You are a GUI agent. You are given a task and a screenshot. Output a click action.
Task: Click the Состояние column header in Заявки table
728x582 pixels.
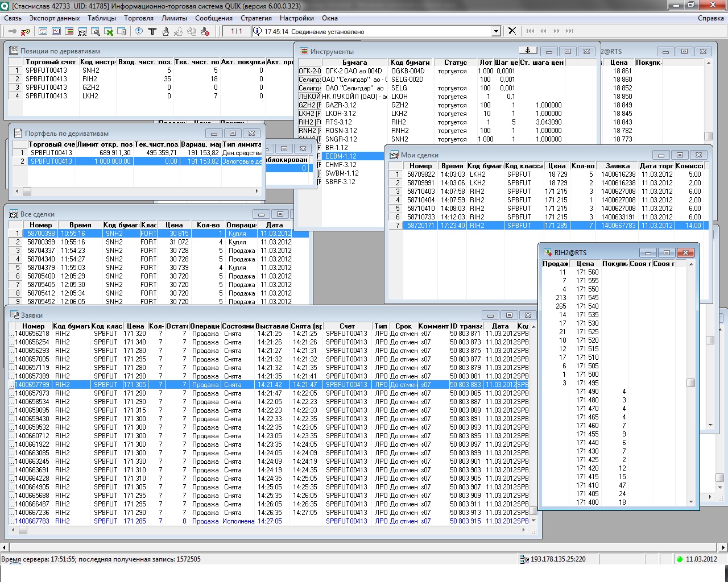238,326
